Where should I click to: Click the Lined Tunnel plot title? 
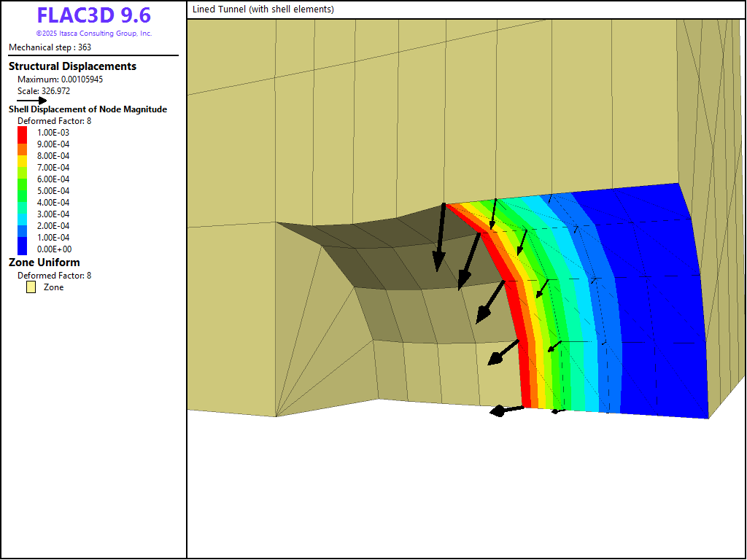[x=263, y=9]
